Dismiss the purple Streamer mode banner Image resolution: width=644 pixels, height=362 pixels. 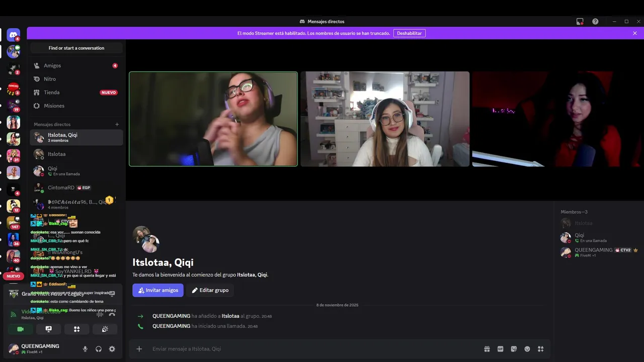pos(635,33)
